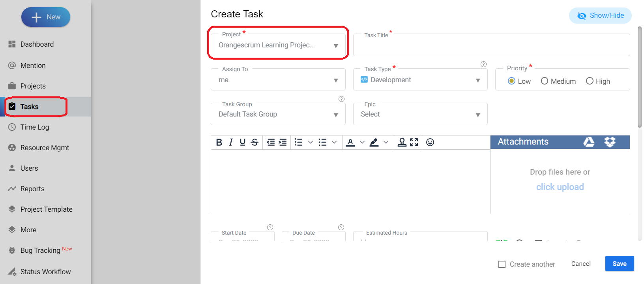Click the Dashboard sidebar icon
644x284 pixels.
pyautogui.click(x=12, y=44)
